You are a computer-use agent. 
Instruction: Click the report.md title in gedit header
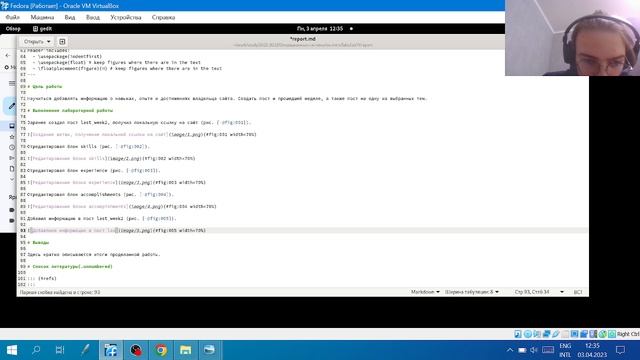(x=302, y=39)
